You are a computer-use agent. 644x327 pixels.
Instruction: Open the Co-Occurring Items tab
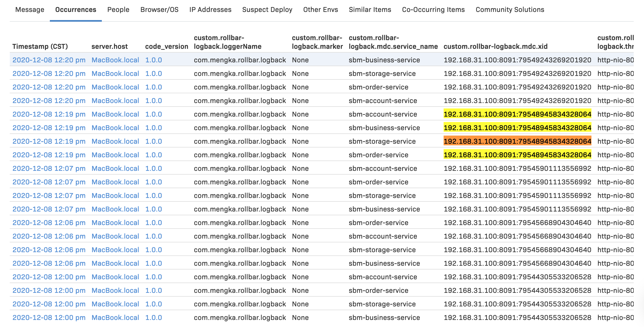[433, 10]
